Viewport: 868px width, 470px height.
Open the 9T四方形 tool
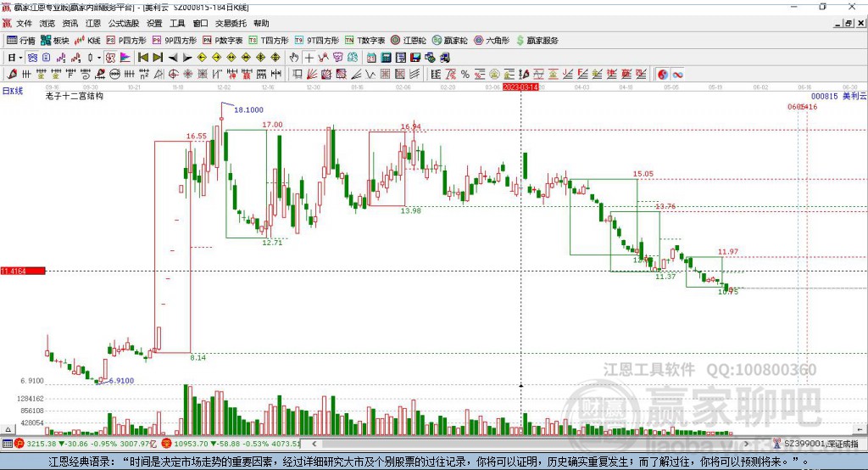tap(317, 41)
